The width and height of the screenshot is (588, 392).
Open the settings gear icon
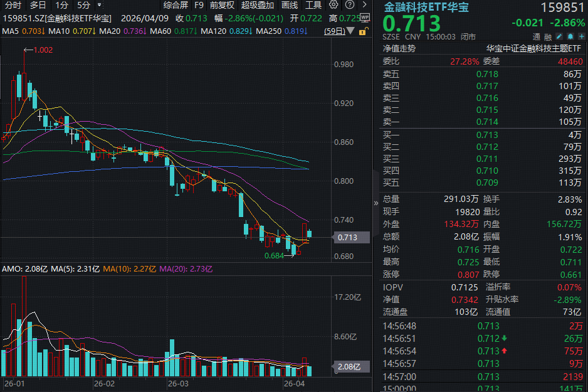(332, 5)
